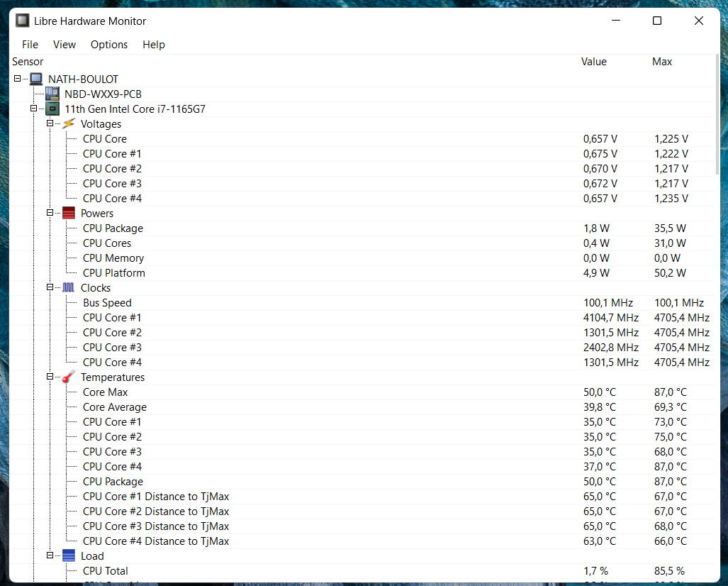Select the CPU Cores power row
This screenshot has width=728, height=586.
click(362, 243)
